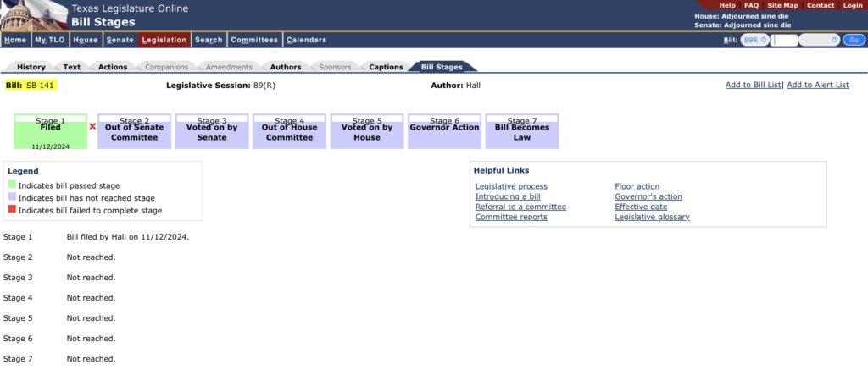Click the red failed-stage legend swatch

[12, 210]
